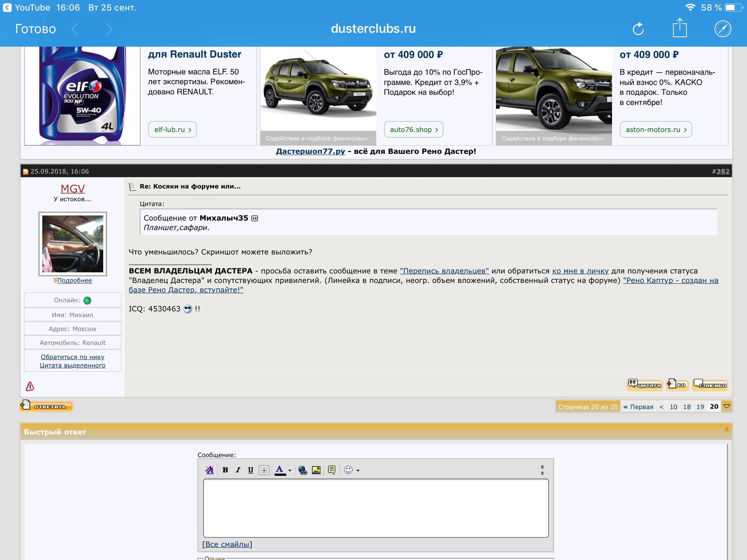This screenshot has width=747, height=560.
Task: Click the sunglasses smiley in signature
Action: (x=187, y=309)
